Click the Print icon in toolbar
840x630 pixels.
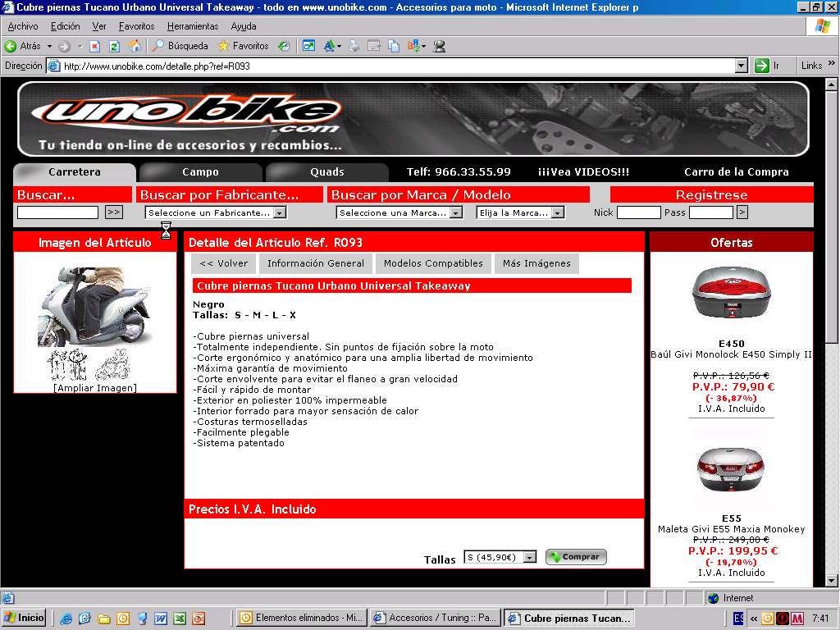[354, 46]
